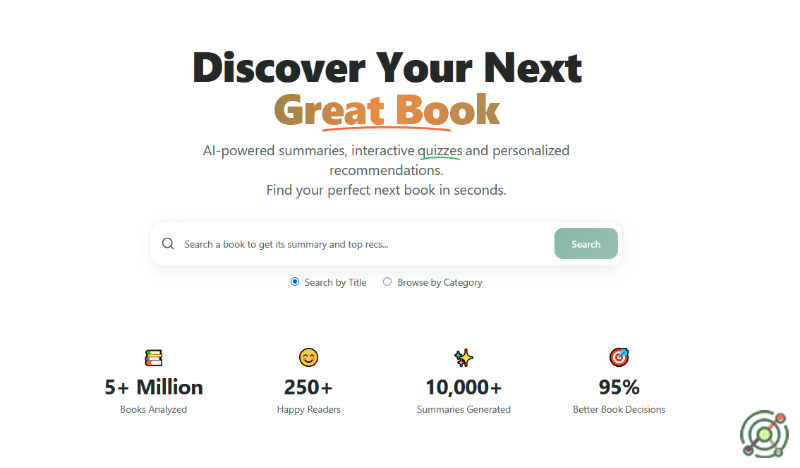Click the 95% statistic number

618,387
